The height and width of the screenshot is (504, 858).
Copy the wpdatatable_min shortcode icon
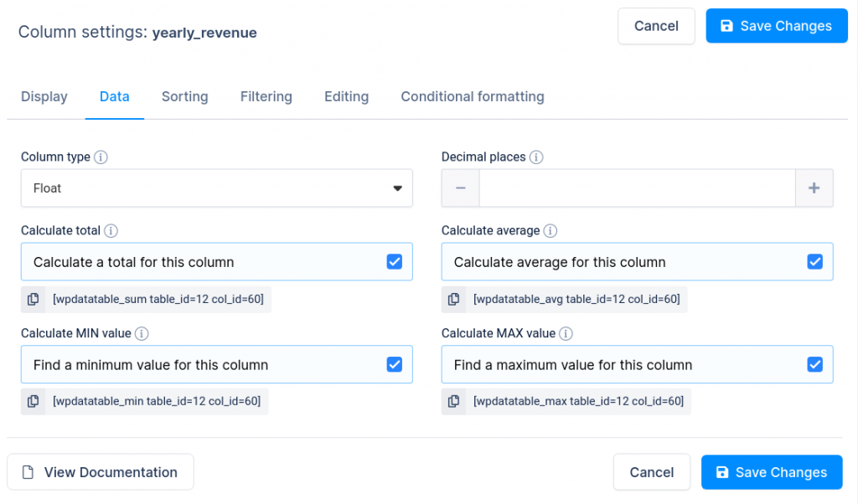34,402
